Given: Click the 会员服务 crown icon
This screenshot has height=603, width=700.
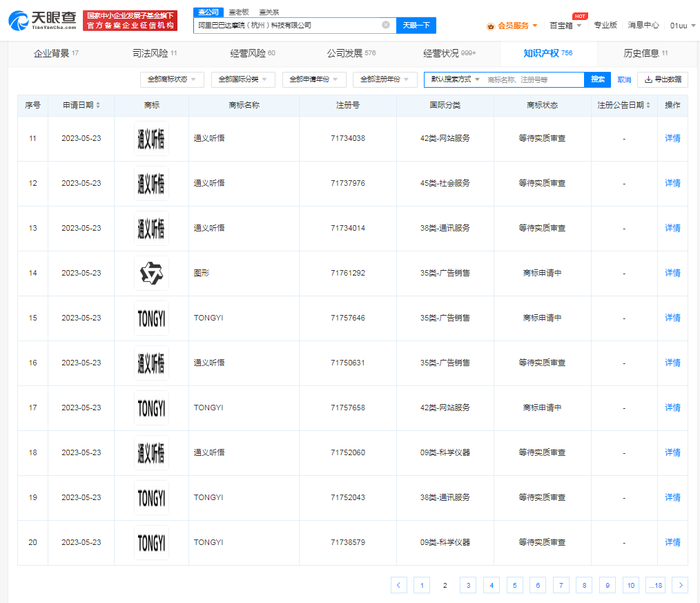Looking at the screenshot, I should (491, 26).
